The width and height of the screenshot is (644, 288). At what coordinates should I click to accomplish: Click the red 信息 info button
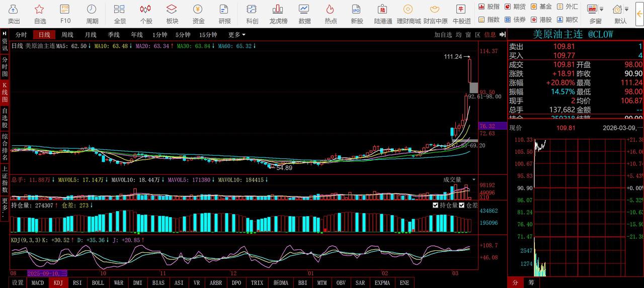pyautogui.click(x=490, y=35)
